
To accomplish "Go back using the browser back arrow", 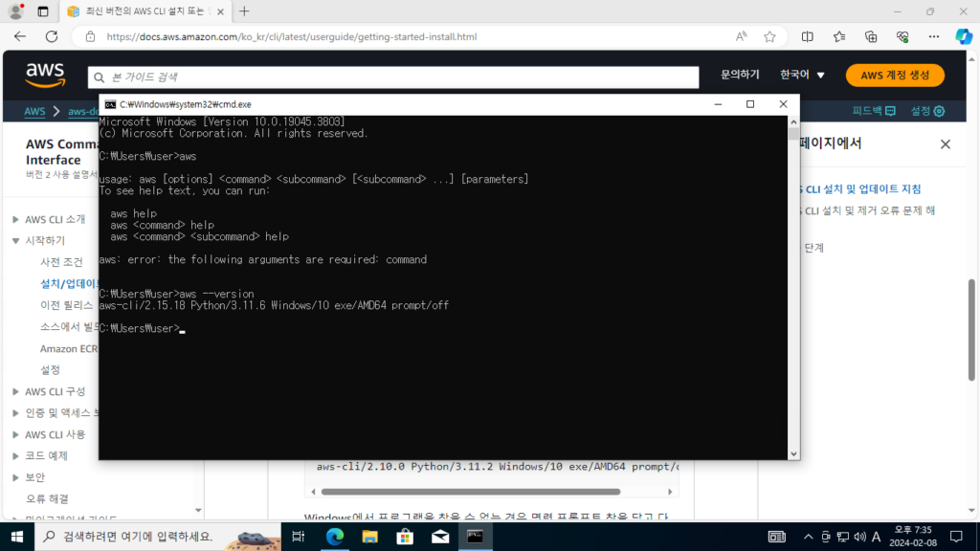I will pos(20,37).
